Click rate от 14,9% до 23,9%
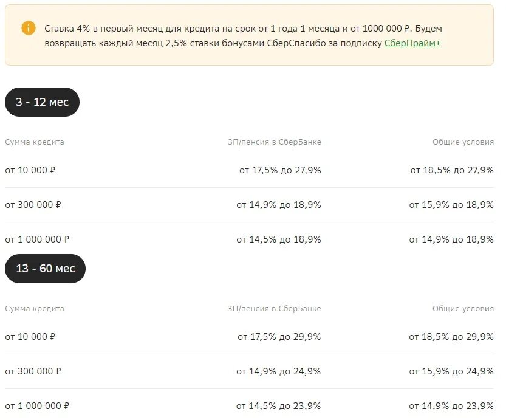This screenshot has width=506, height=420. pos(451,406)
